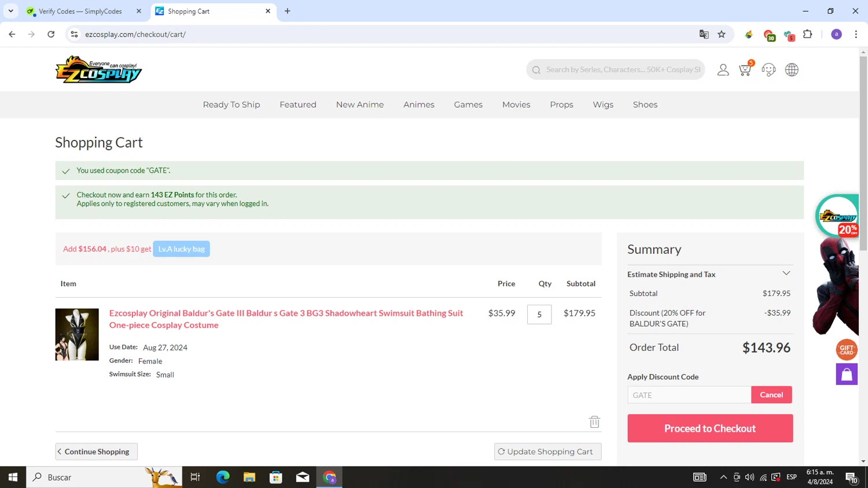Go back to previous page
The width and height of the screenshot is (868, 488).
tap(12, 34)
